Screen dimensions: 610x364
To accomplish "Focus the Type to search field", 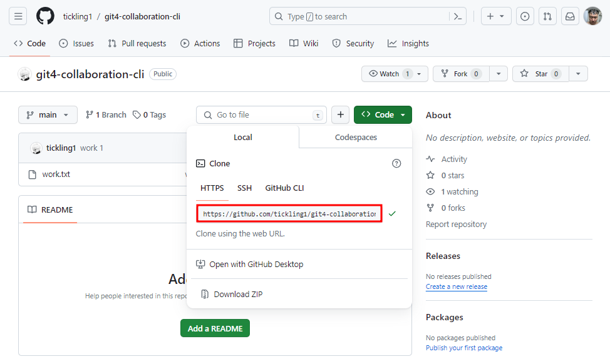I will (368, 16).
